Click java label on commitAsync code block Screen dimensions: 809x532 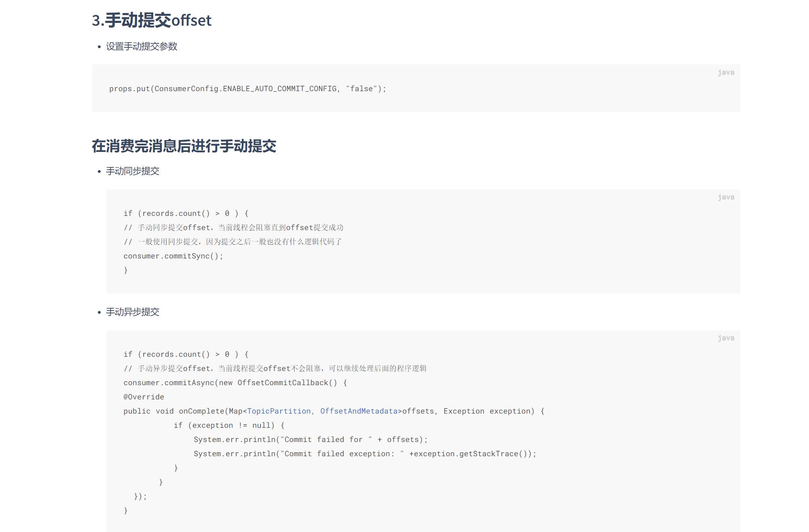coord(725,338)
